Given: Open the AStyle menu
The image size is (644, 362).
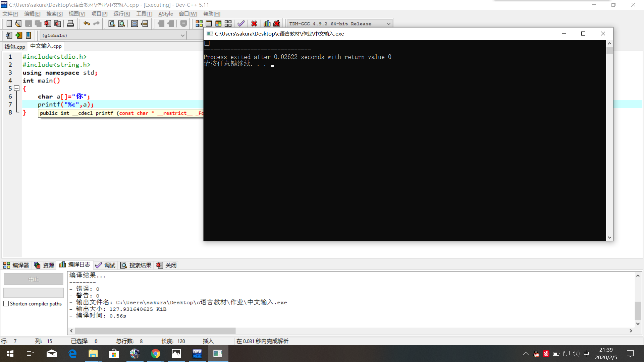Looking at the screenshot, I should tap(165, 14).
